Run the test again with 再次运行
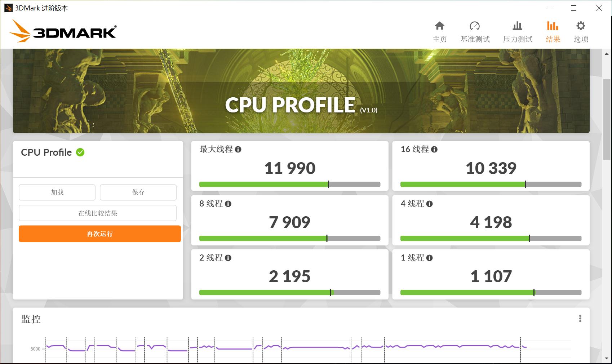Viewport: 612px width, 364px height. pyautogui.click(x=99, y=234)
